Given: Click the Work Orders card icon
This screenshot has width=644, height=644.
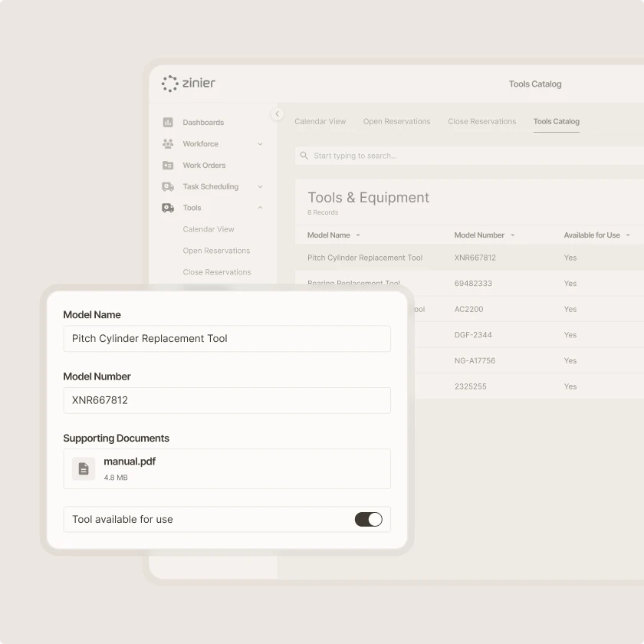Looking at the screenshot, I should point(168,165).
